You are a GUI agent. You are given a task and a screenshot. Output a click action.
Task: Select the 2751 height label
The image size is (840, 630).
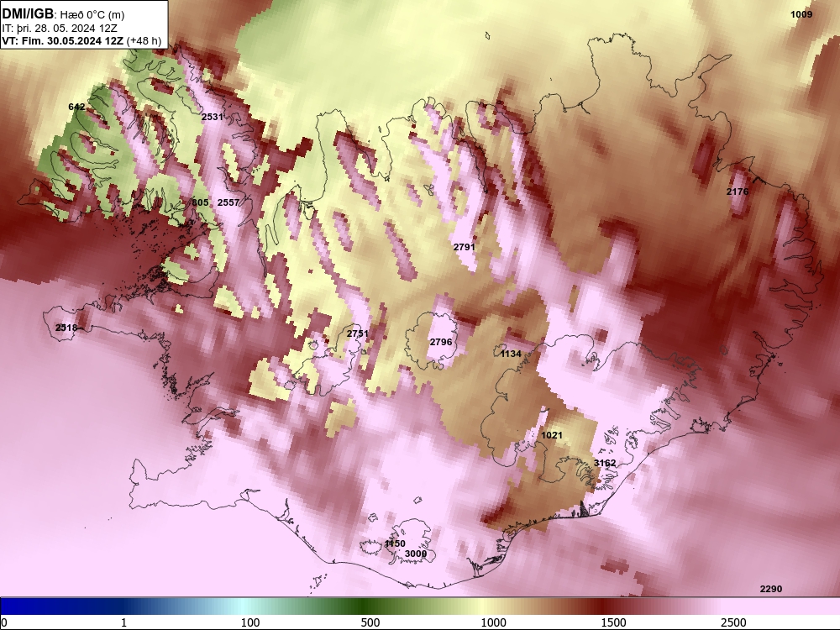click(x=357, y=333)
